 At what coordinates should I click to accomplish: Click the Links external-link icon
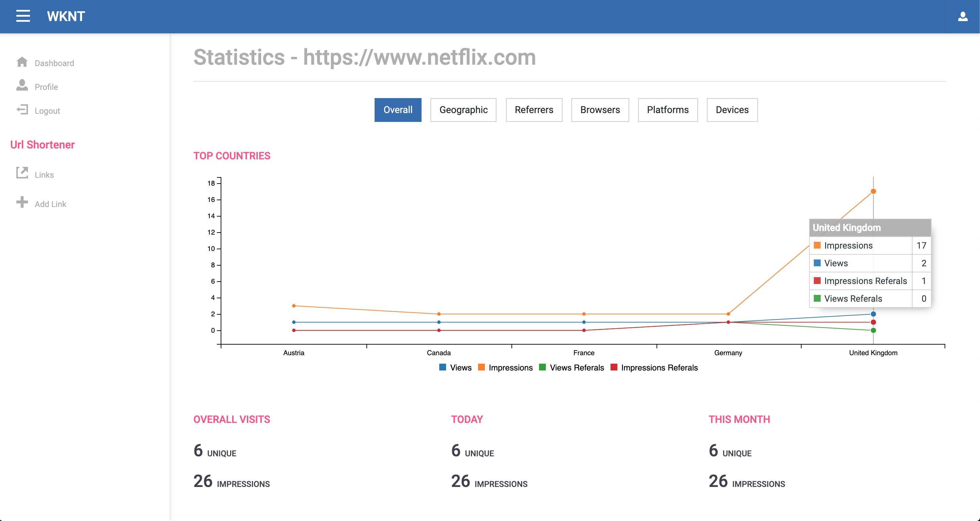[22, 173]
